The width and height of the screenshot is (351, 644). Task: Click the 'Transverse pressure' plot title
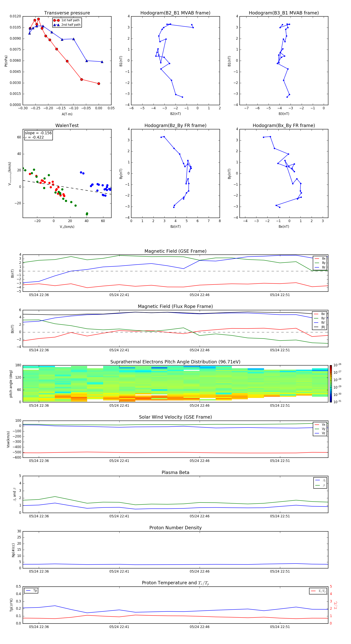tap(67, 13)
